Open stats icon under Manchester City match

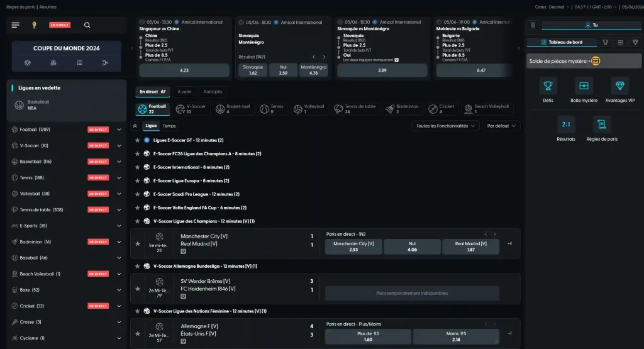point(183,252)
